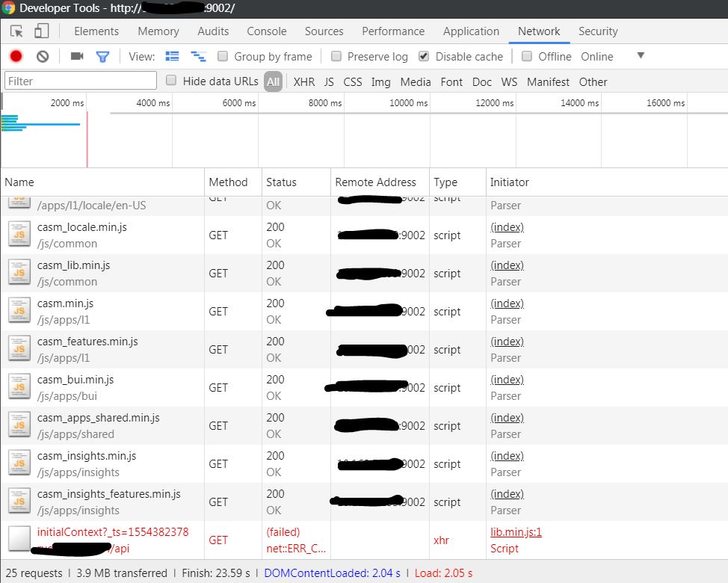Filter requests by XHR type
This screenshot has width=728, height=583.
[x=303, y=82]
